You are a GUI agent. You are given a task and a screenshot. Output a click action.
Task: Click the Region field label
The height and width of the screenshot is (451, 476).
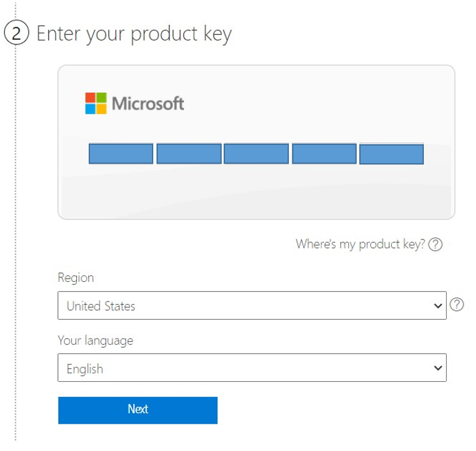click(76, 278)
